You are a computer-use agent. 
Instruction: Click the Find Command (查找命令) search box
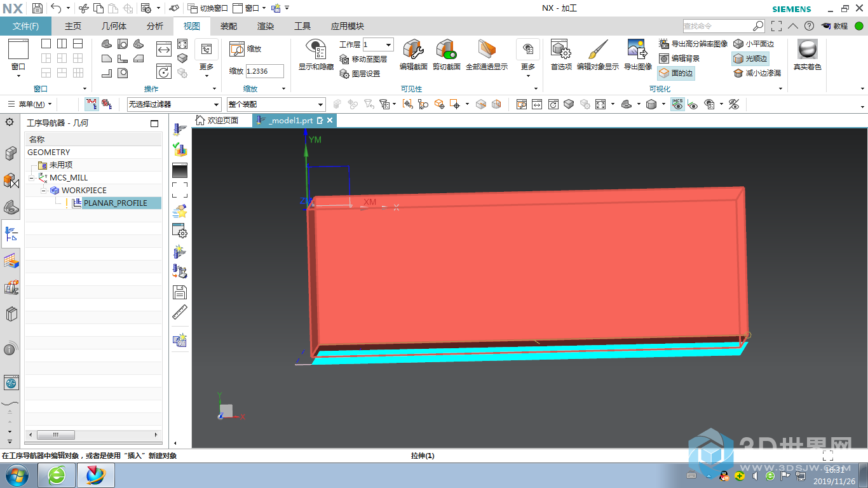point(724,26)
